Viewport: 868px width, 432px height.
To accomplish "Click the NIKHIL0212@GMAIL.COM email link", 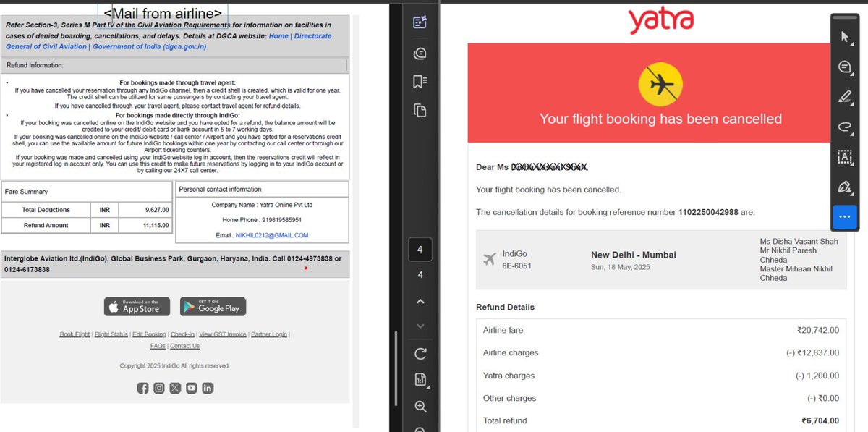I will [x=272, y=235].
